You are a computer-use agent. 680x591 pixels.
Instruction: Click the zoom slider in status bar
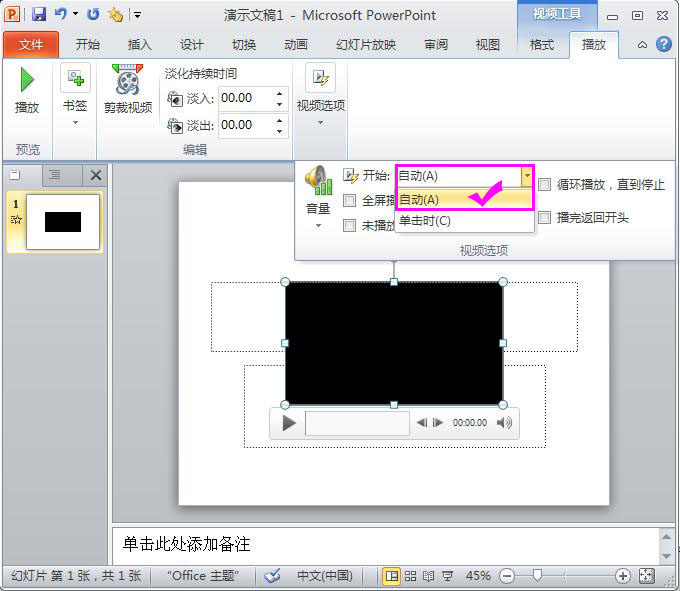coord(538,576)
